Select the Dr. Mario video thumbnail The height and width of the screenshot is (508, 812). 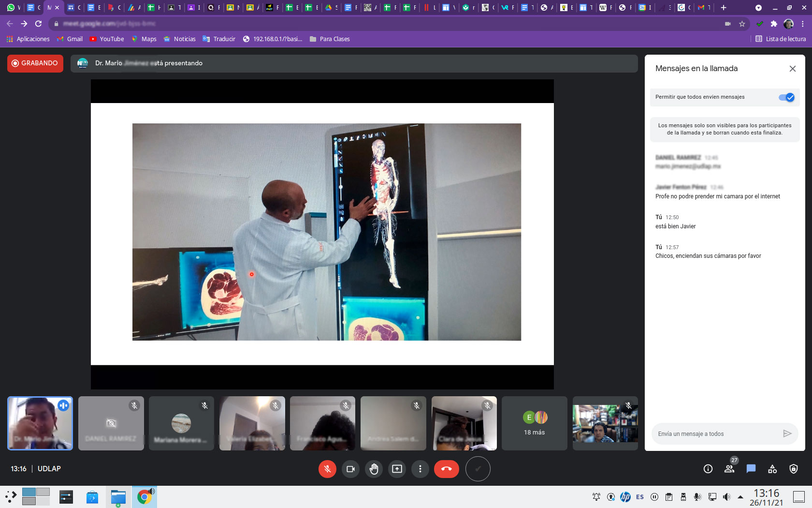coord(40,423)
